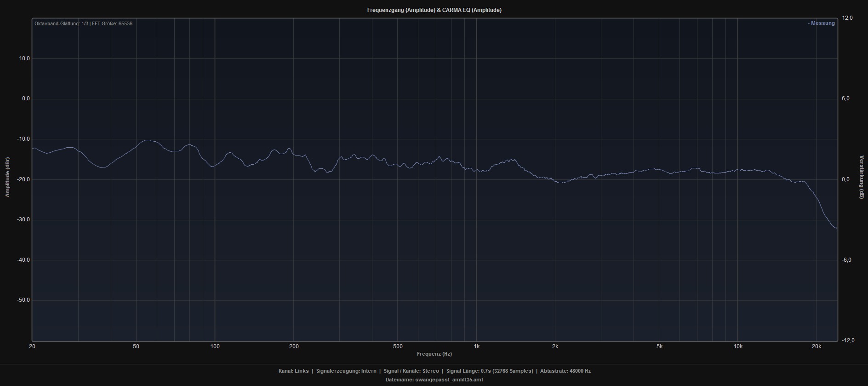Image resolution: width=868 pixels, height=386 pixels.
Task: Click the -6,0 gain axis label
Action: coord(847,260)
